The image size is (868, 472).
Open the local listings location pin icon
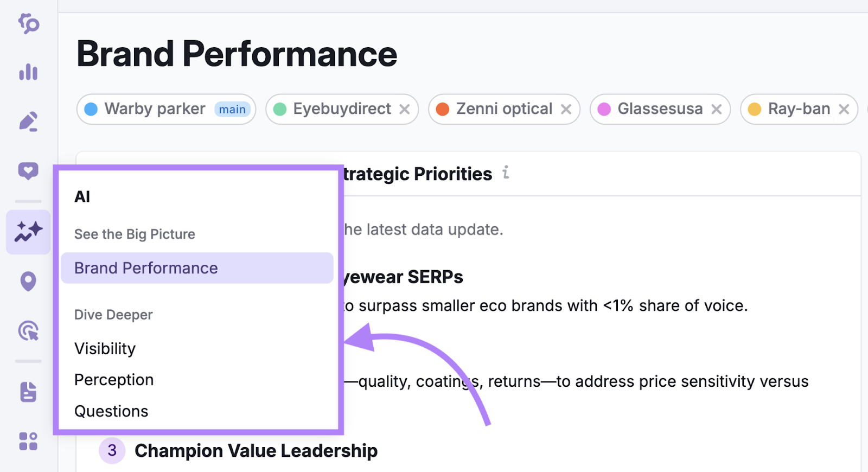coord(28,281)
